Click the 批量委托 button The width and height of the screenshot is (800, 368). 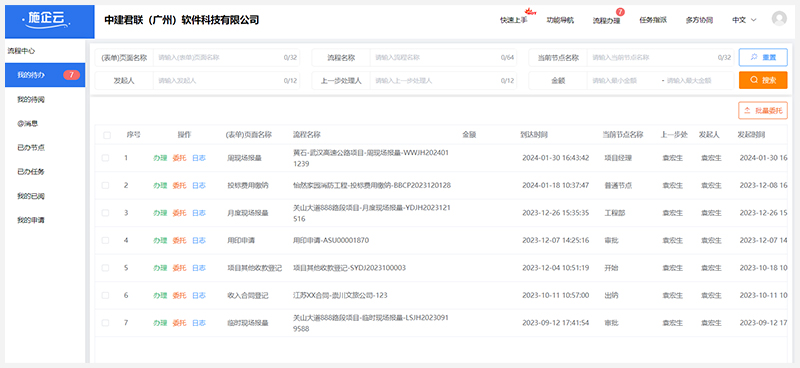(x=763, y=110)
